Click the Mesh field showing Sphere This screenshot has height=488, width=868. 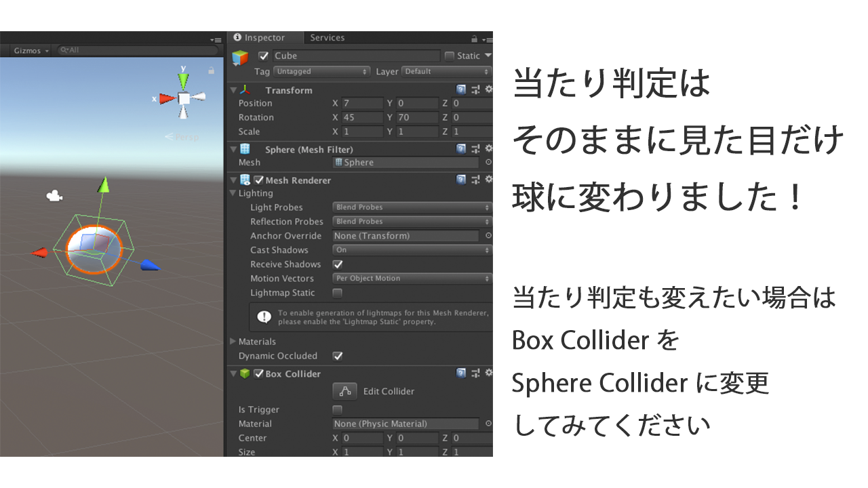click(x=406, y=163)
